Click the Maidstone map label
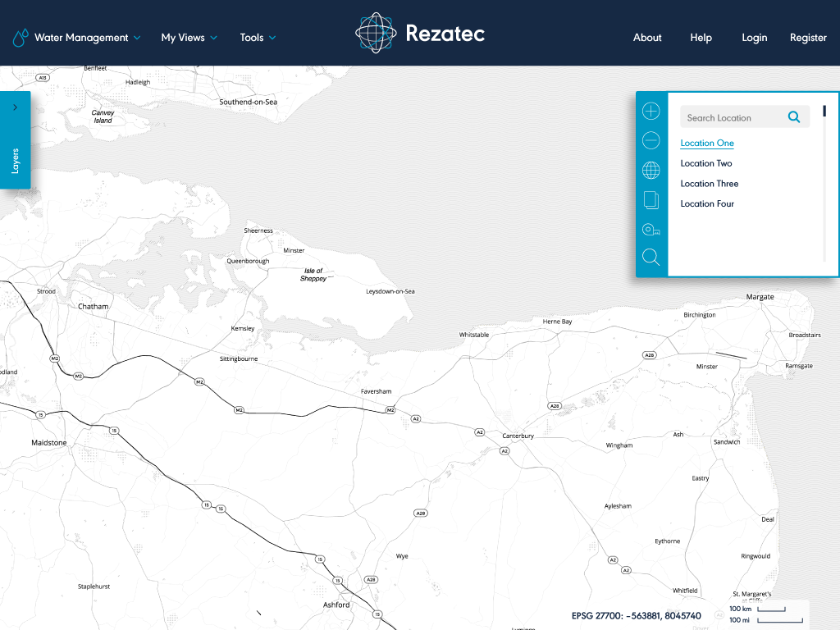The width and height of the screenshot is (840, 630). tap(48, 442)
